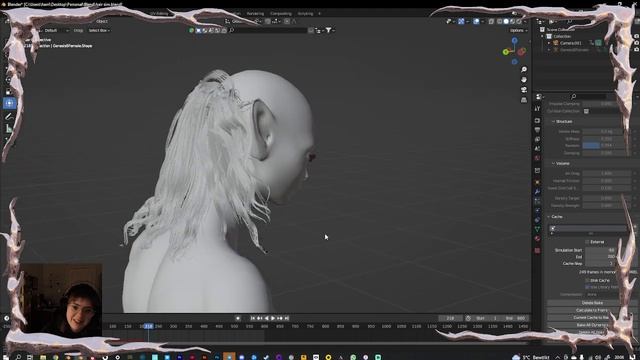
Task: Switch to the Scripting workspace tab
Action: [x=305, y=13]
